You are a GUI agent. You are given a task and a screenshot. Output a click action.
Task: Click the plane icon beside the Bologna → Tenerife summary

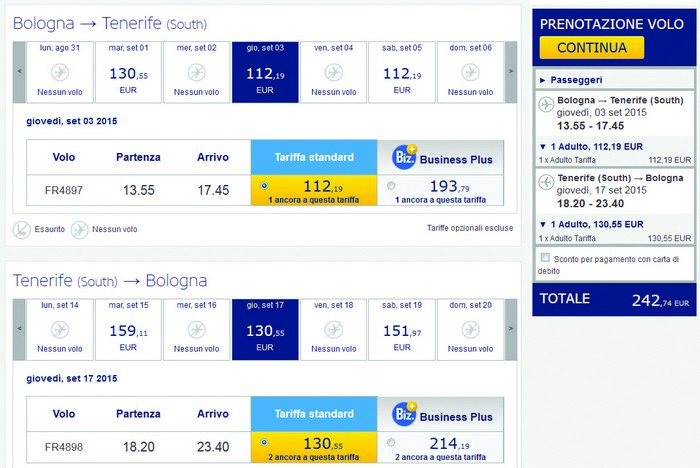click(x=546, y=104)
